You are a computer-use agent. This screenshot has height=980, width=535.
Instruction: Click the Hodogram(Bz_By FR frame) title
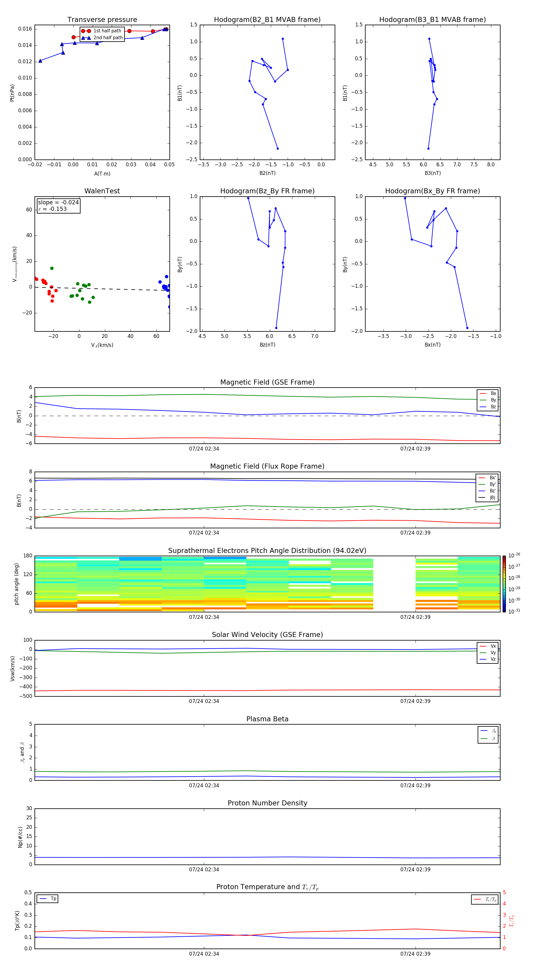tap(267, 191)
